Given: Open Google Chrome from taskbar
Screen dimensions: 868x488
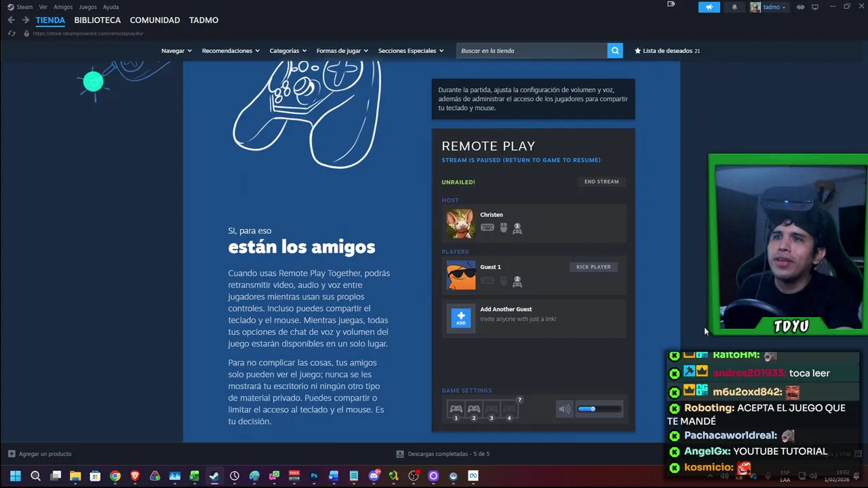Looking at the screenshot, I should 115,476.
